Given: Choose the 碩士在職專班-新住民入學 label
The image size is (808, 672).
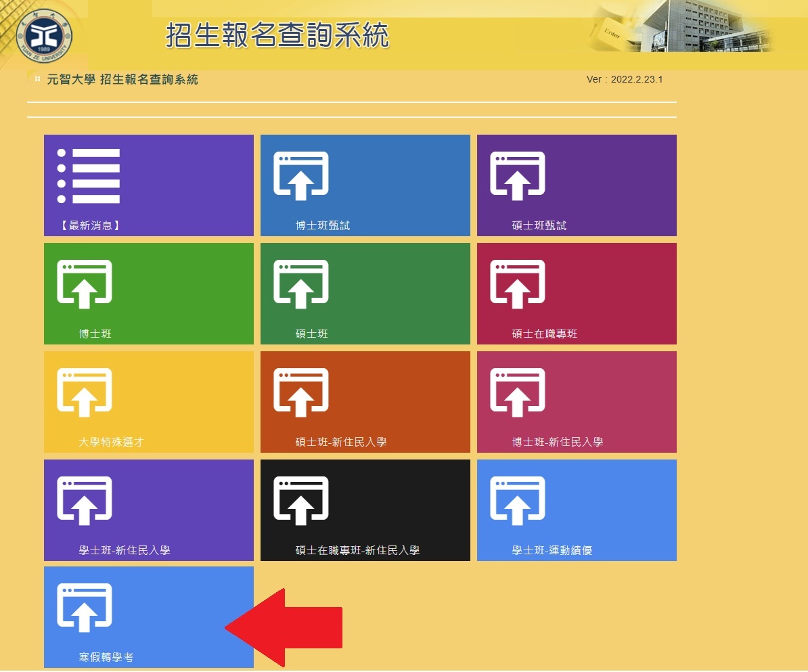Looking at the screenshot, I should pyautogui.click(x=357, y=550).
